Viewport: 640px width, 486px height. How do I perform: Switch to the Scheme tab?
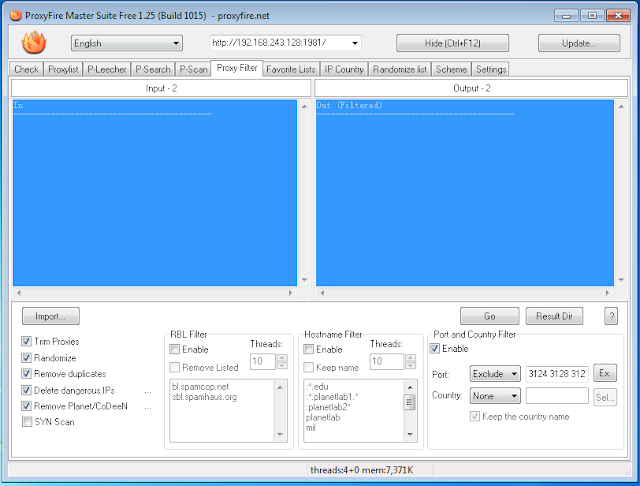tap(451, 69)
